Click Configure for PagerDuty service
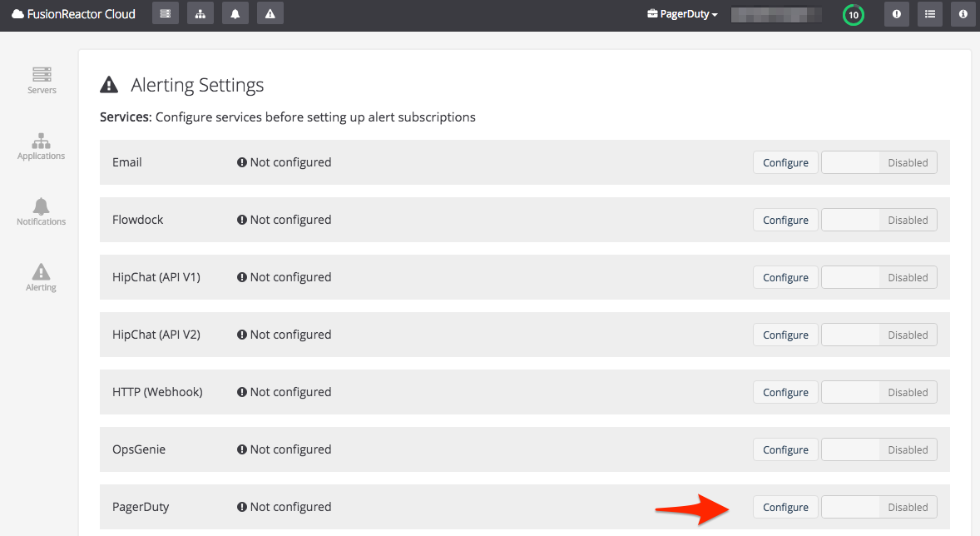 pos(785,507)
